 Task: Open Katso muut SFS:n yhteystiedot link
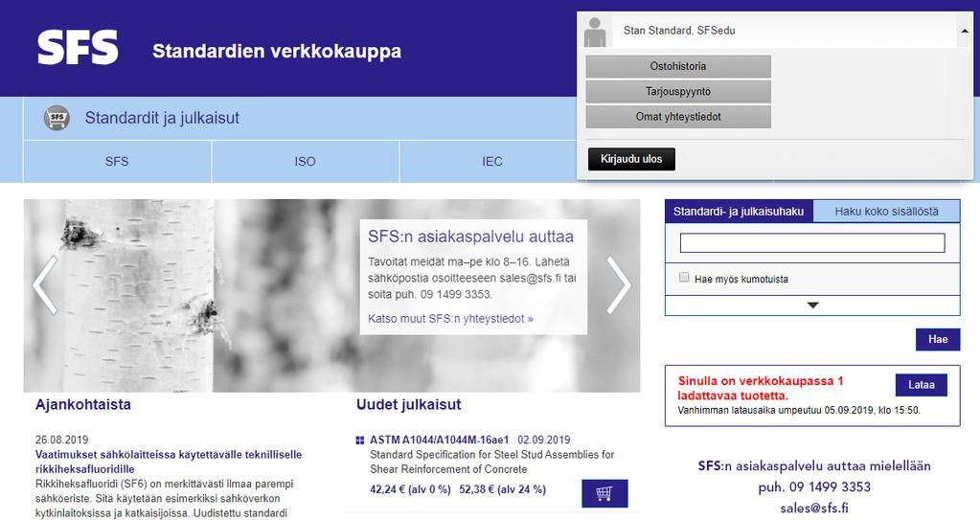pos(450,319)
